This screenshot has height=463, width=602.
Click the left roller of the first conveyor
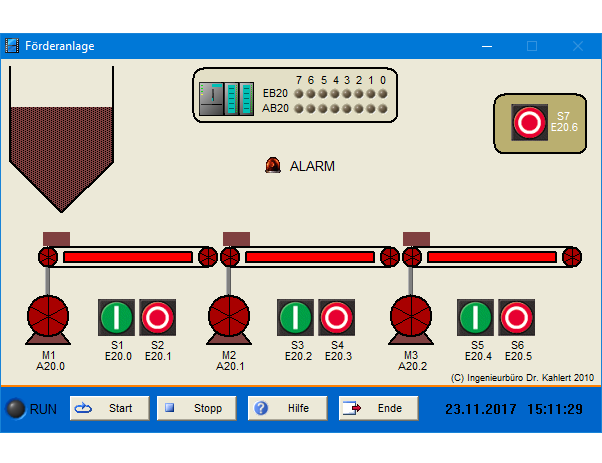(x=48, y=257)
